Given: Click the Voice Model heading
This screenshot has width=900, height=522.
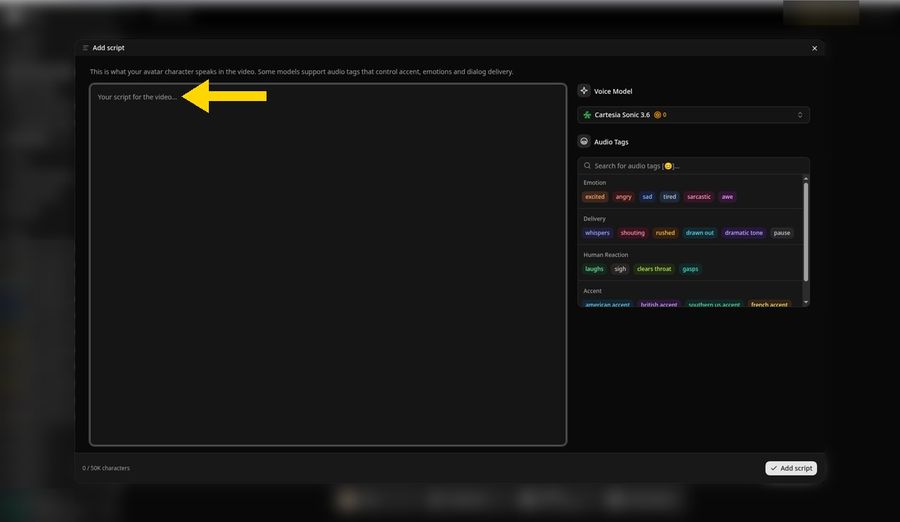Looking at the screenshot, I should coord(613,91).
